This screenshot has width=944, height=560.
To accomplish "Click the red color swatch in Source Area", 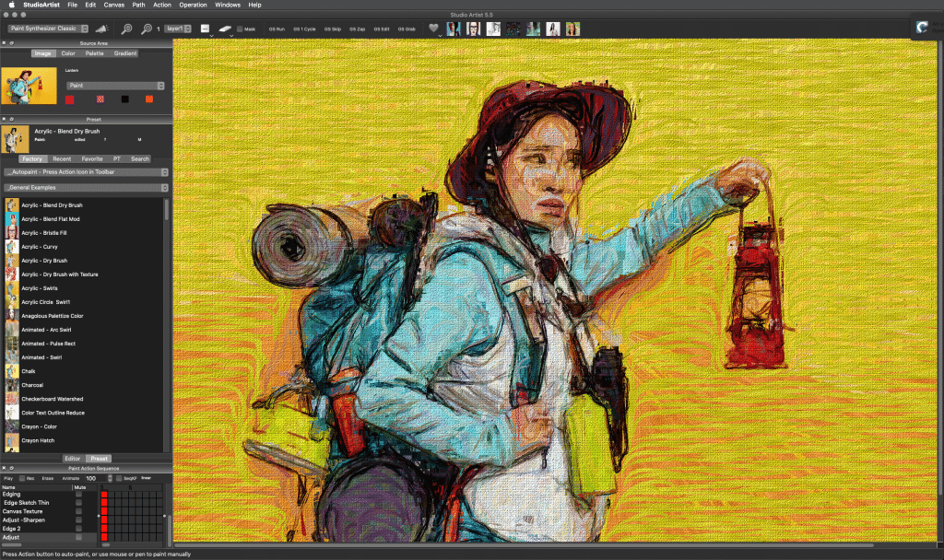I will 69,99.
